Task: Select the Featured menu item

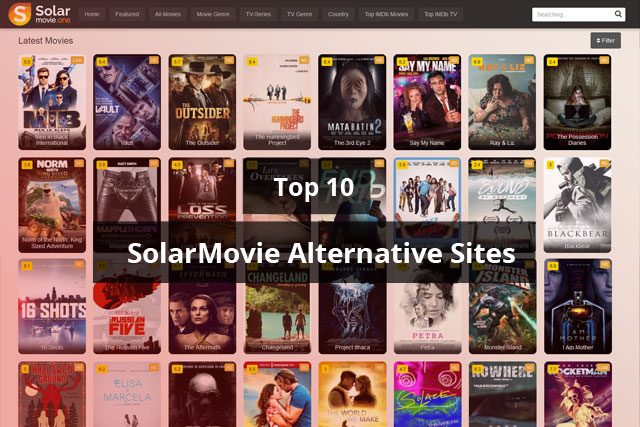Action: point(127,14)
